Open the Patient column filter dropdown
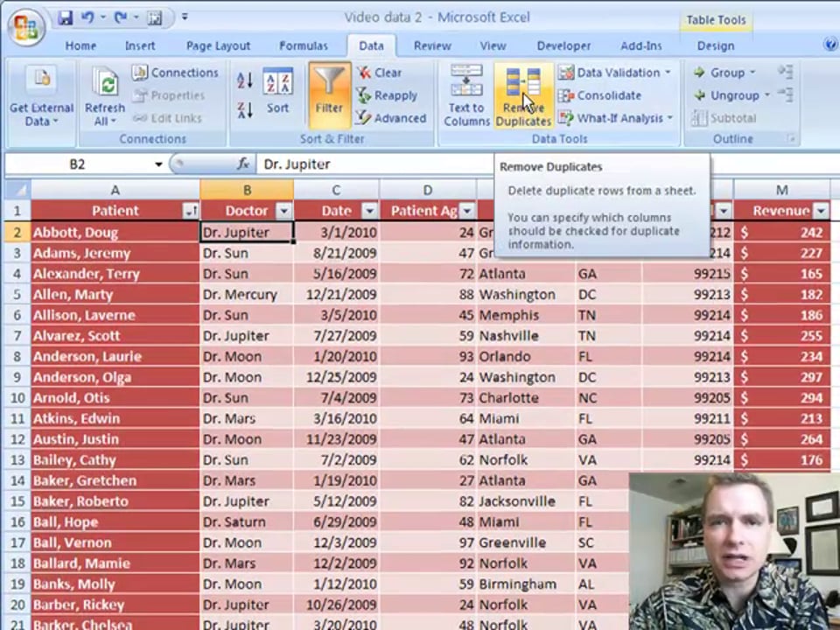Image resolution: width=840 pixels, height=630 pixels. [191, 211]
